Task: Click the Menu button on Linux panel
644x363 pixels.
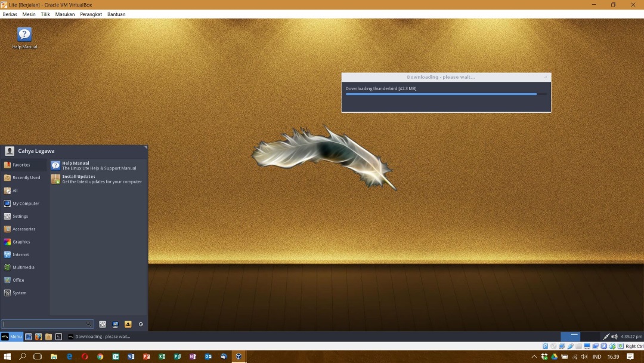Action: [12, 337]
